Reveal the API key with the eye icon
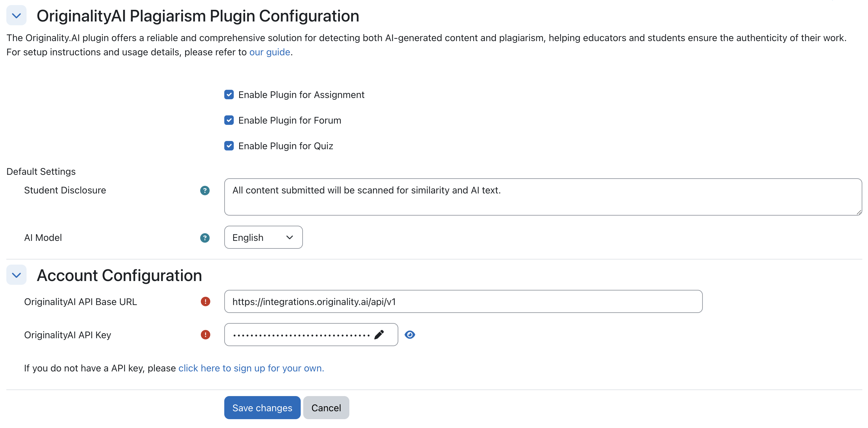868x428 pixels. coord(409,334)
